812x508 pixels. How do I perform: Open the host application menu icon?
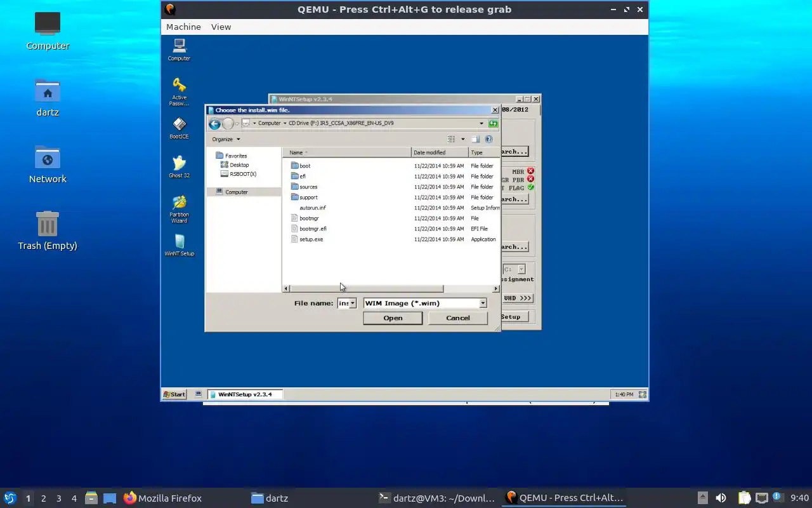(10, 498)
